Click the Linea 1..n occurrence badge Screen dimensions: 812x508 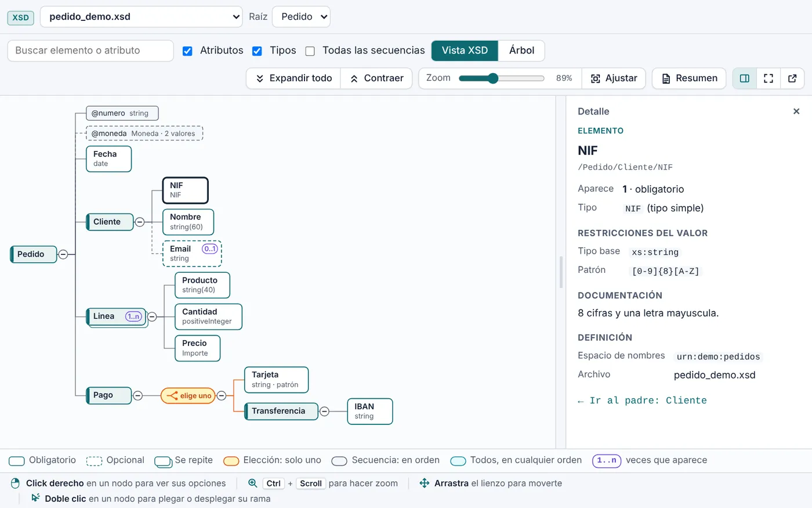(133, 316)
